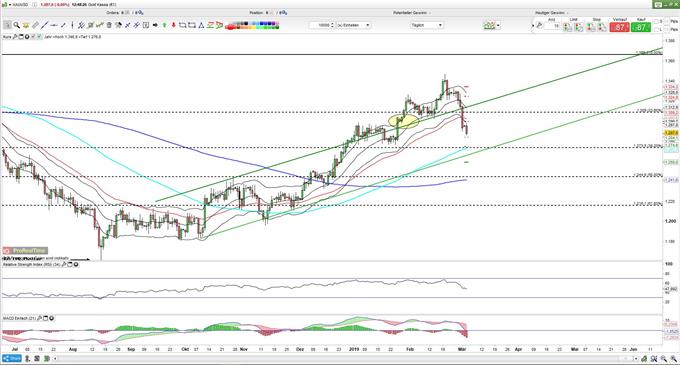Click the rectangle drawing tool
This screenshot has height=365, width=680.
(192, 25)
